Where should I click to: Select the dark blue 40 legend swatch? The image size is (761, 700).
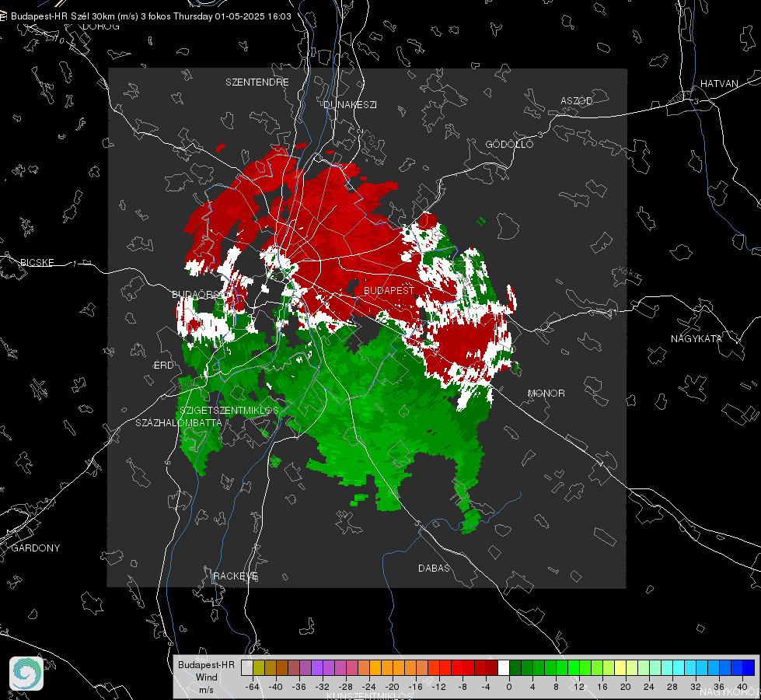point(749,667)
